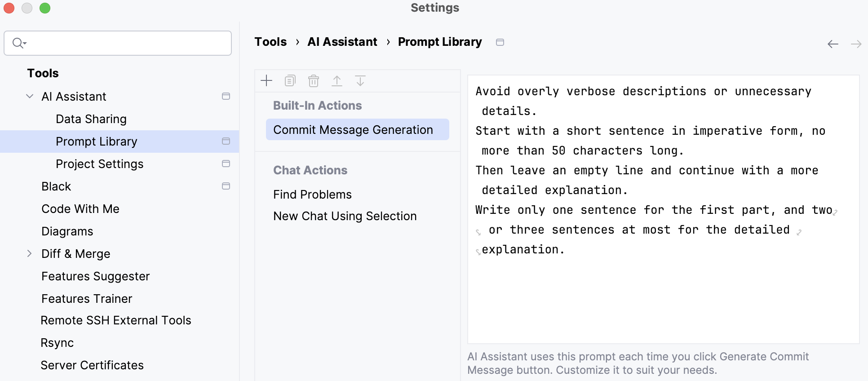Click Prompt Library in the breadcrumb
Image resolution: width=868 pixels, height=381 pixels.
(x=440, y=42)
